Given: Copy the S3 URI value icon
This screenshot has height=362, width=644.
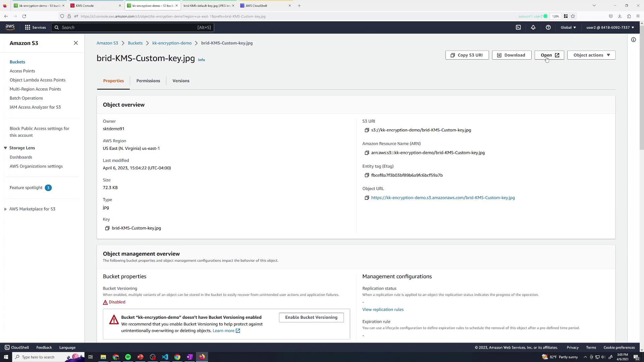Looking at the screenshot, I should (367, 130).
